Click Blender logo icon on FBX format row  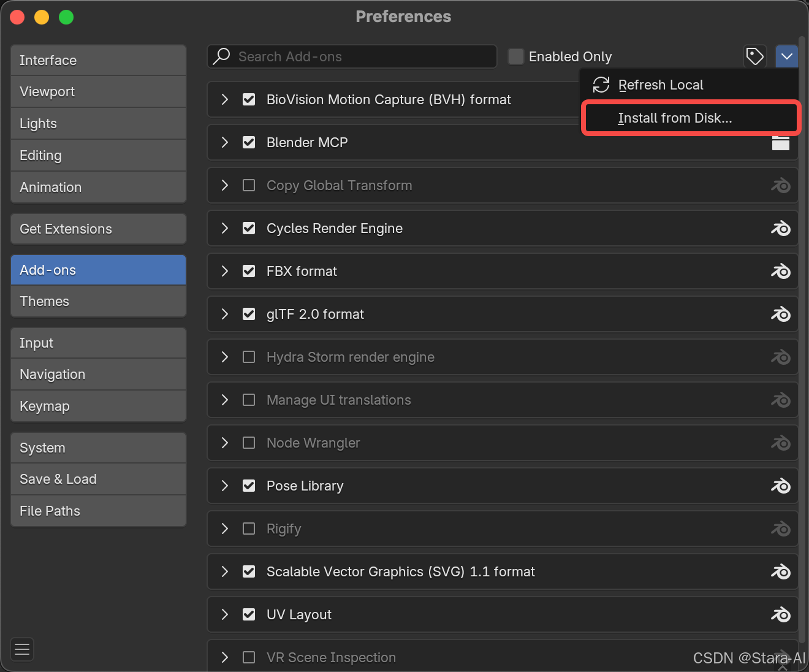[x=781, y=271]
